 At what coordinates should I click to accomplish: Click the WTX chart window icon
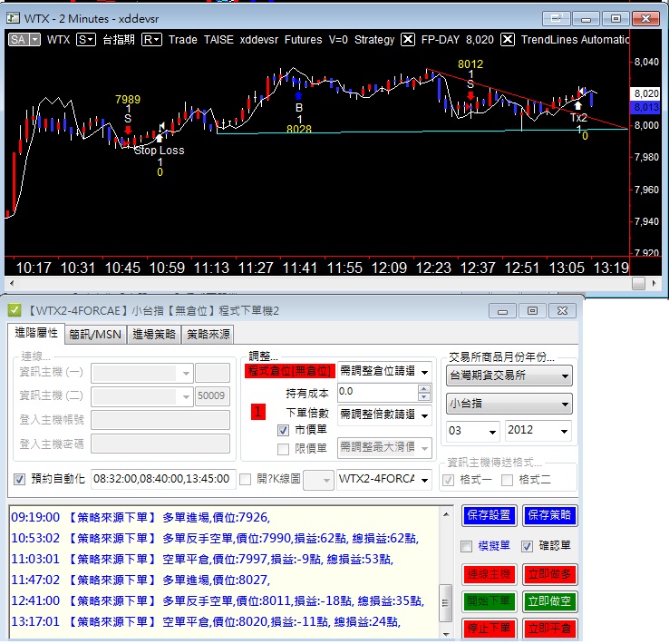[x=14, y=18]
